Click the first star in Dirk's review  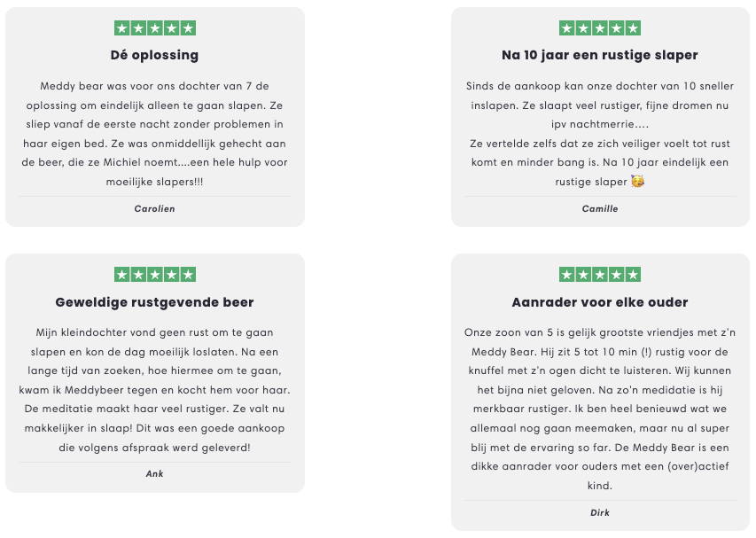pyautogui.click(x=567, y=275)
